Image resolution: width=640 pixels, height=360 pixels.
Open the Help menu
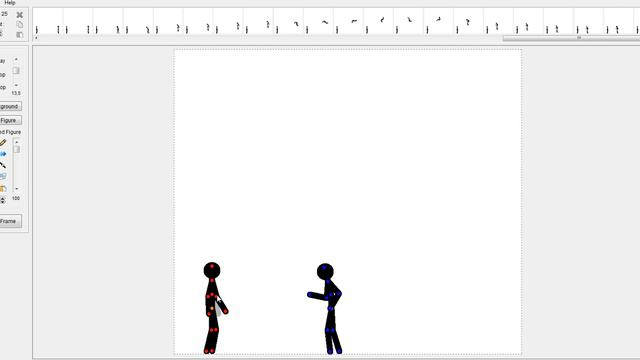(x=10, y=2)
